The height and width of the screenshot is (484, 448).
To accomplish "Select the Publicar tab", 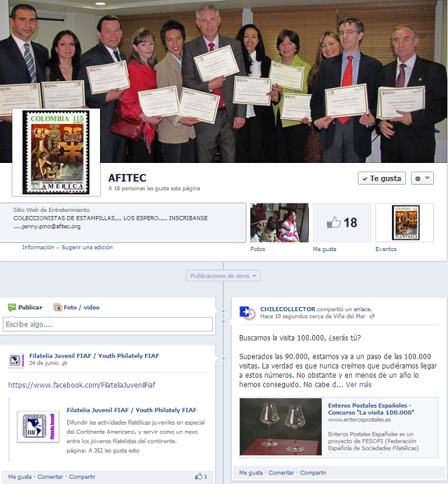I will point(25,307).
